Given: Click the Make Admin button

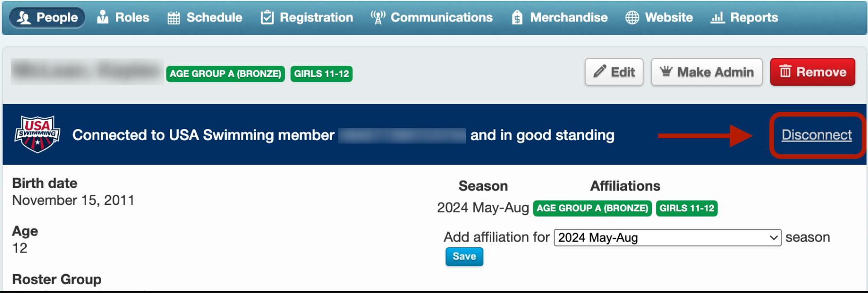Looking at the screenshot, I should [x=706, y=72].
